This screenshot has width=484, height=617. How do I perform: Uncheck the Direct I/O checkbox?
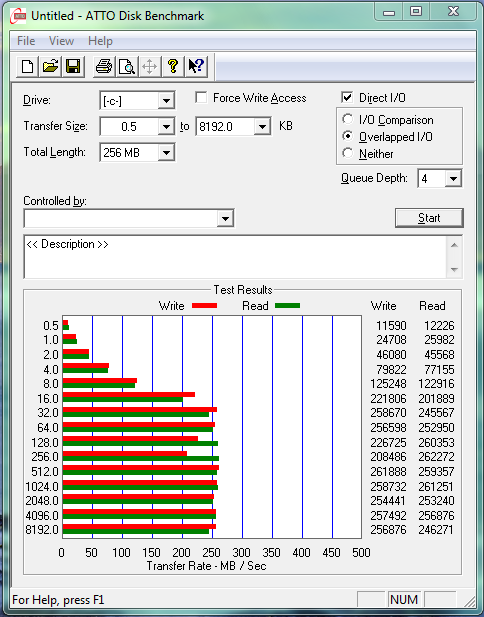pyautogui.click(x=347, y=97)
